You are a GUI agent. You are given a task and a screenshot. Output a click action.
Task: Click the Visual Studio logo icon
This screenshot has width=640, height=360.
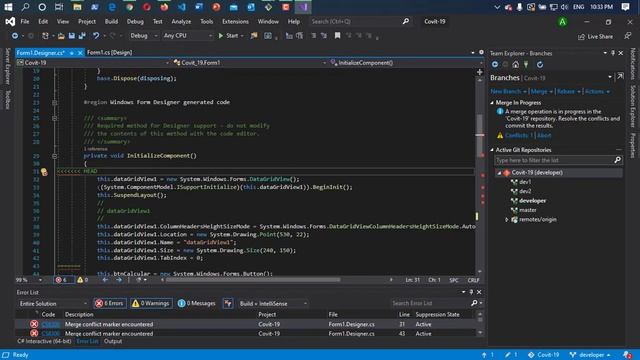(10, 22)
